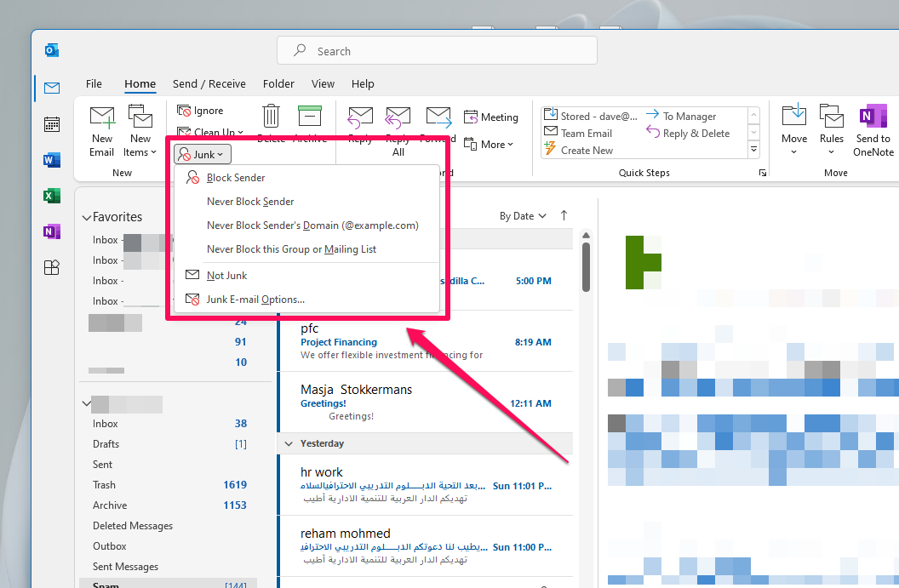Viewport: 899px width, 588px height.
Task: Open the Junk dropdown menu
Action: point(202,154)
